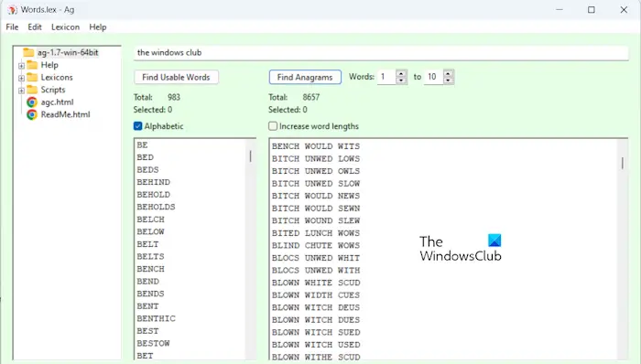Select anagram BENCH WOULD WITS
This screenshot has width=641, height=364.
[x=316, y=146]
